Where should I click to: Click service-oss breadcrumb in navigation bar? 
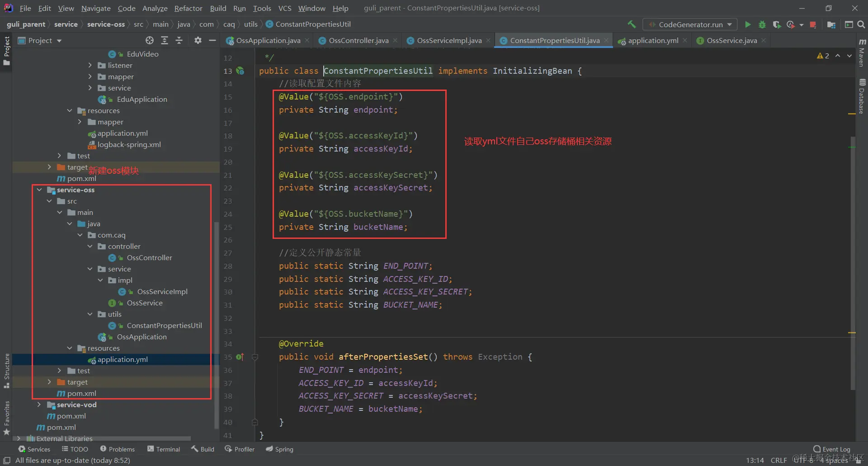(106, 24)
